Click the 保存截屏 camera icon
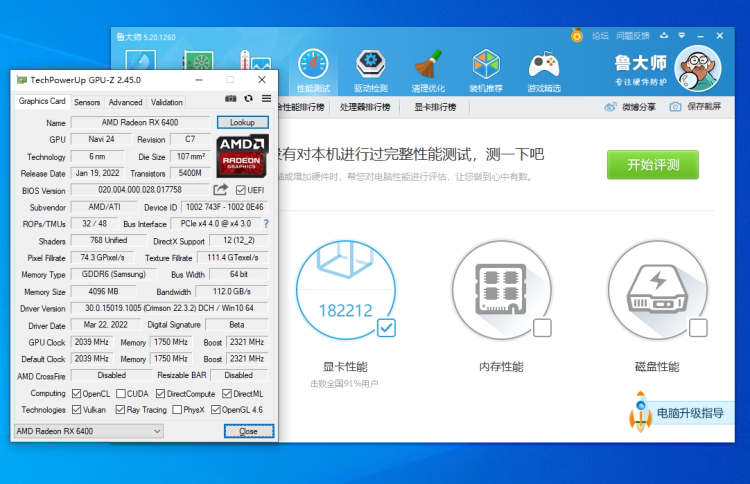The height and width of the screenshot is (484, 750). (x=675, y=107)
